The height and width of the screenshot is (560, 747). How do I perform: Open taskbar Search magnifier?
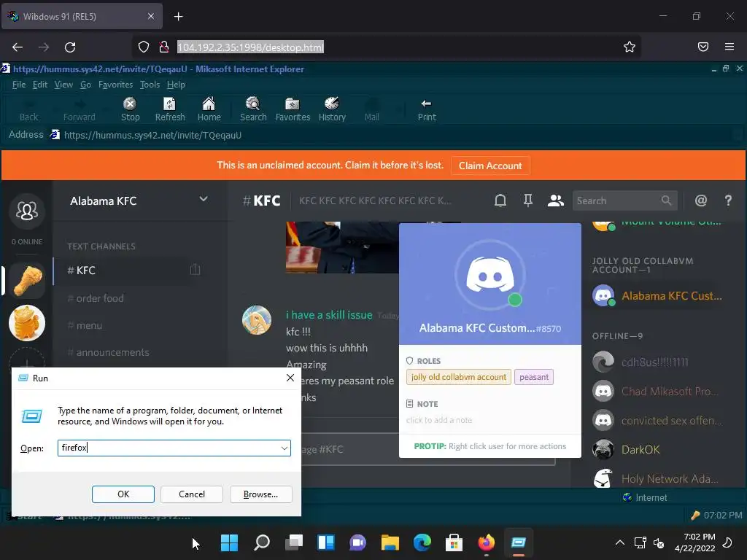point(262,542)
